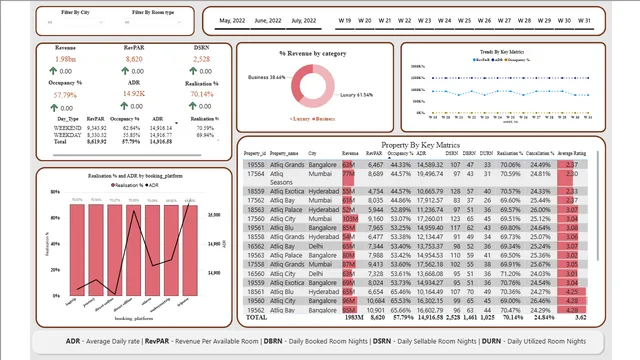The image size is (640, 360).
Task: Click the green up arrow under Occupancy %
Action: (54, 108)
